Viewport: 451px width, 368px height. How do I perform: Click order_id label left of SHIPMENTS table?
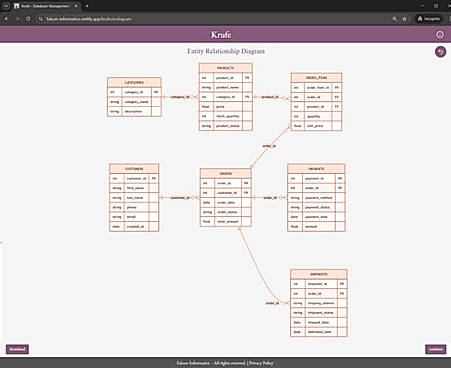coord(272,303)
